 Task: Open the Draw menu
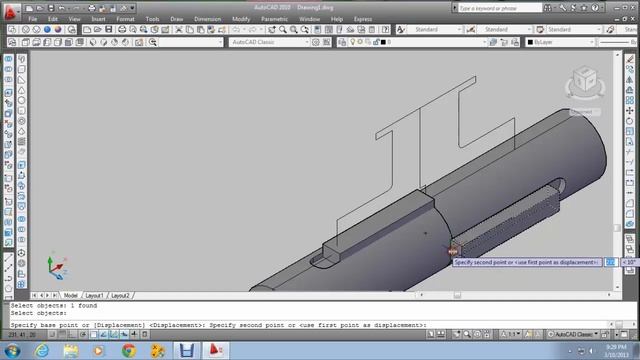pyautogui.click(x=176, y=19)
